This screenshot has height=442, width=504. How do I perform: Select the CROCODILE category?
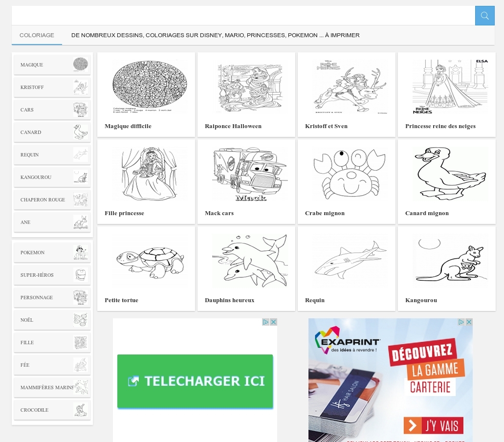click(52, 410)
